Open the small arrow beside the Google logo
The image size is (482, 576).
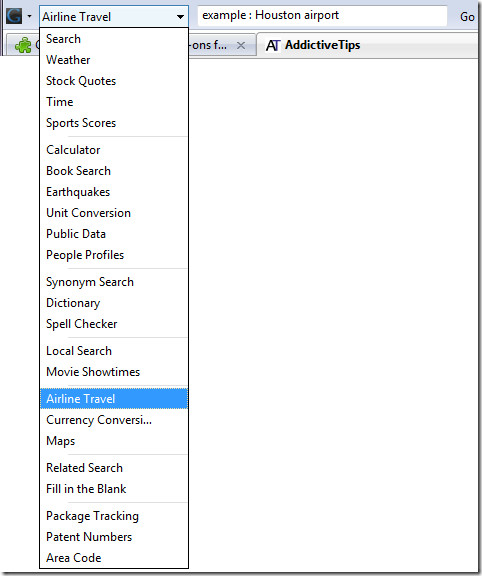click(x=29, y=16)
